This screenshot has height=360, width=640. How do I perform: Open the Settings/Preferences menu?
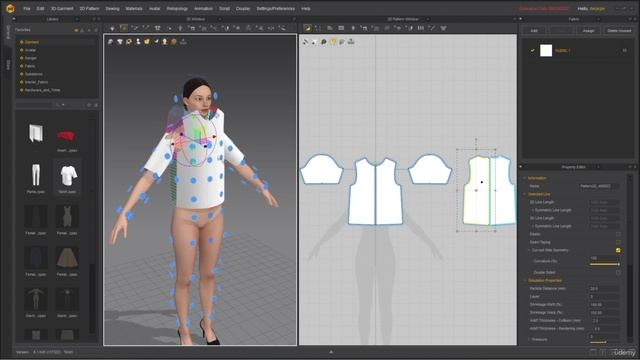pyautogui.click(x=276, y=9)
